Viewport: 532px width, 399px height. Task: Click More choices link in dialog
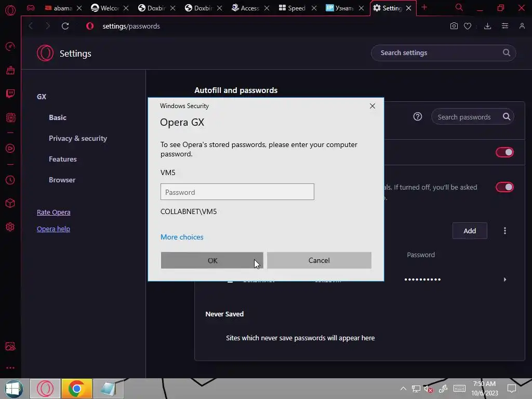click(182, 237)
